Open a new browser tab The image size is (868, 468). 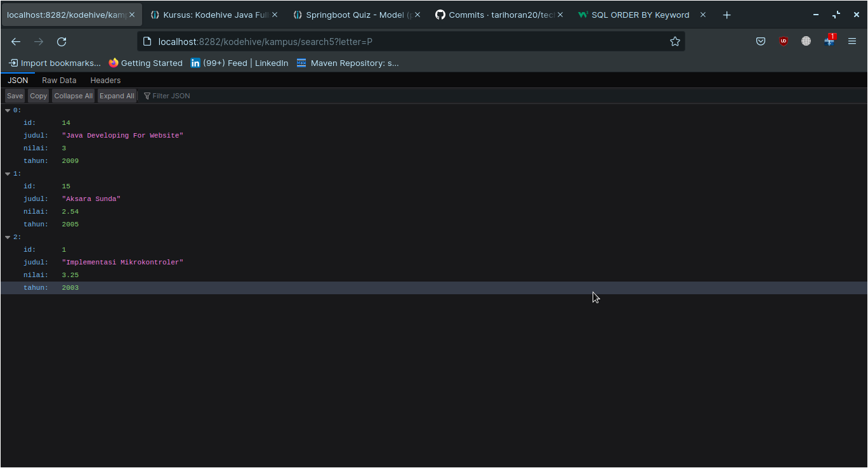coord(727,14)
